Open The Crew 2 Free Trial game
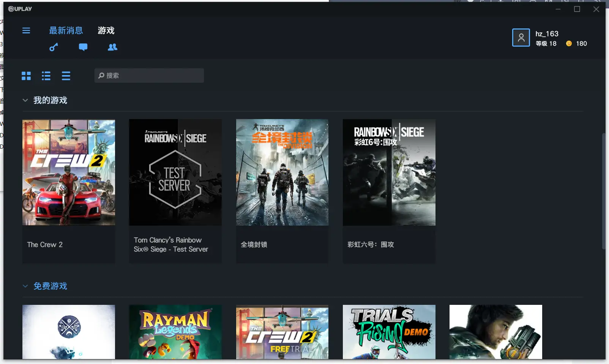Viewport: 609px width, 364px height. click(x=282, y=332)
